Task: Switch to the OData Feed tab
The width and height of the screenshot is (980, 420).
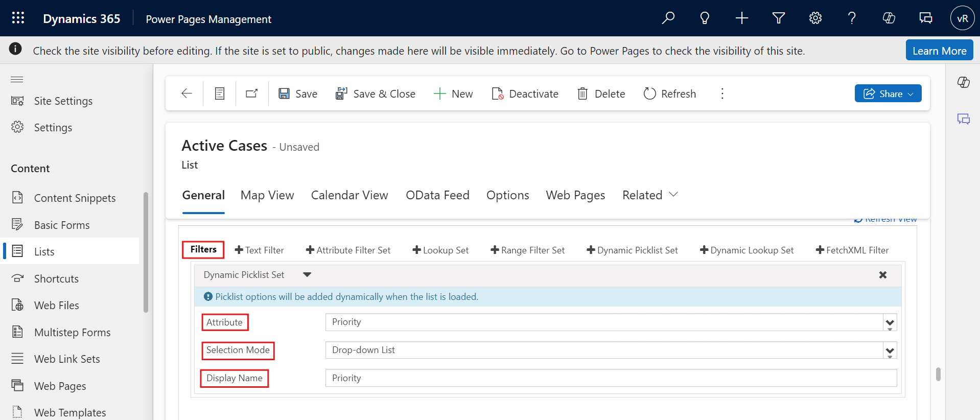Action: point(437,195)
